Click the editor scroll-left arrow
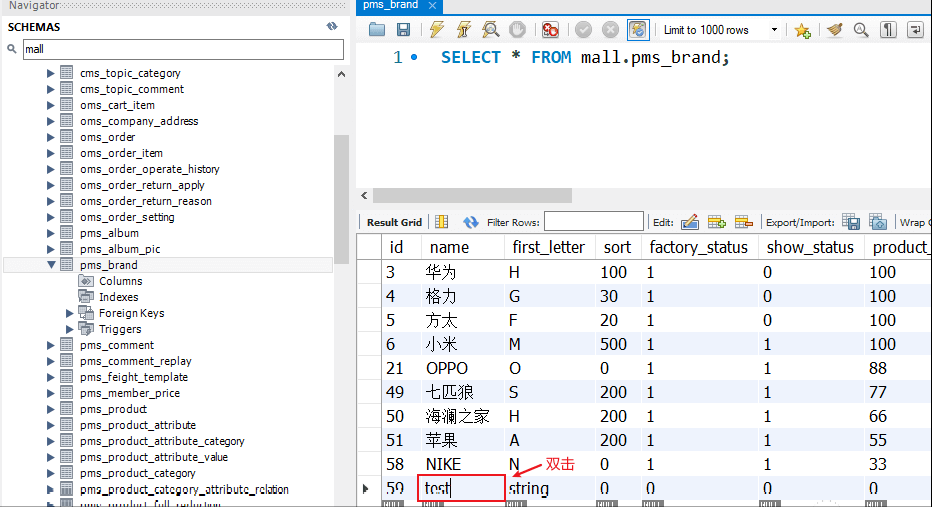The image size is (932, 507). (x=364, y=196)
